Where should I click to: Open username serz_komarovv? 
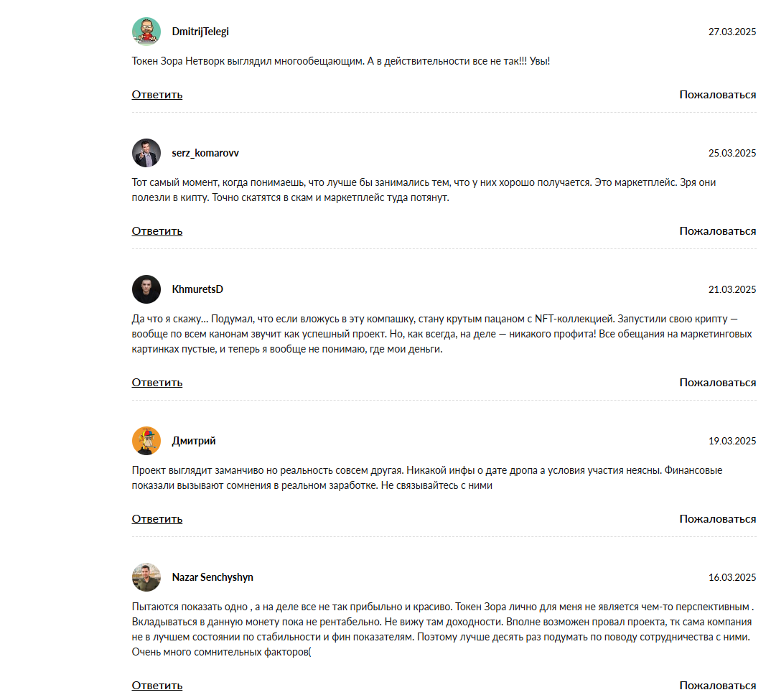205,153
